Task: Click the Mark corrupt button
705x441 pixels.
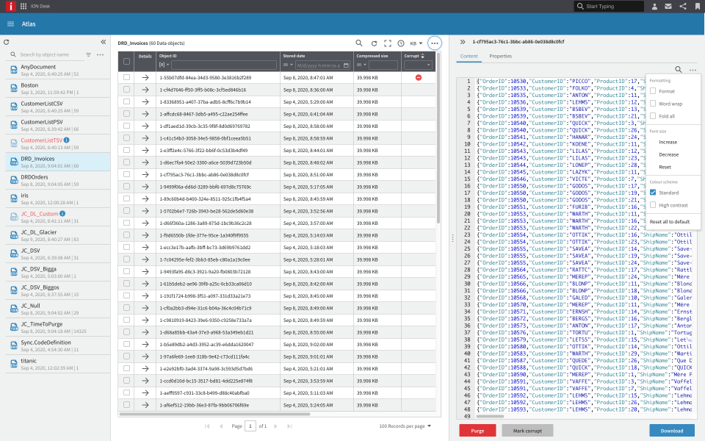Action: pos(527,431)
